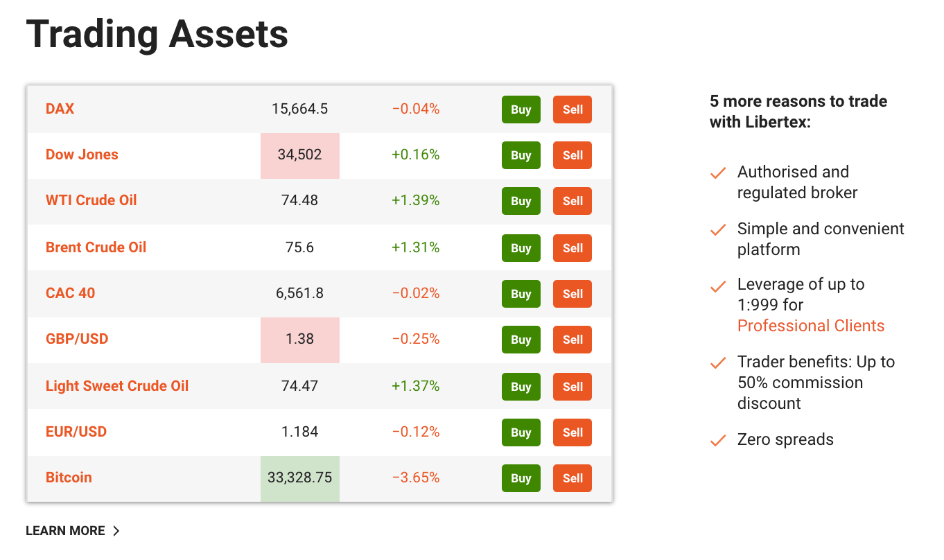Click the checkmark beside Simple and convenient platform
944x560 pixels.
[717, 230]
